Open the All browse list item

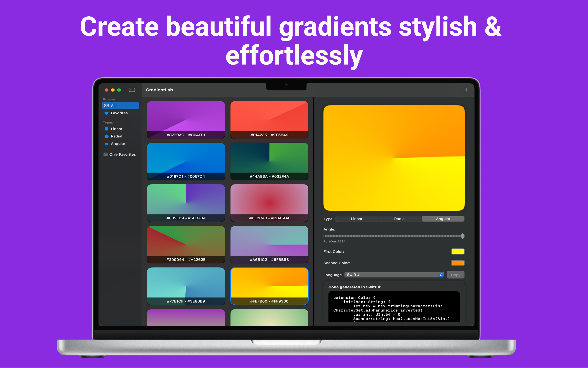pos(120,106)
